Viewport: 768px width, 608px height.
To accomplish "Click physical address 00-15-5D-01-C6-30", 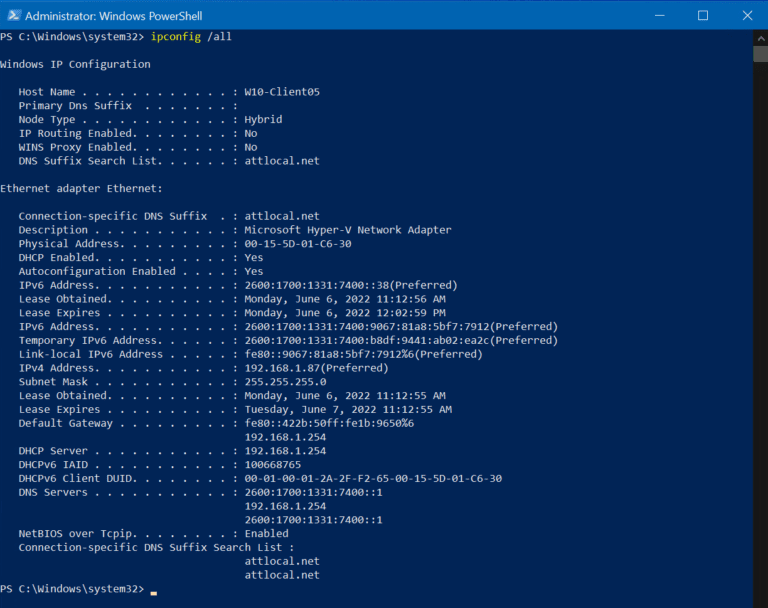I will [298, 243].
